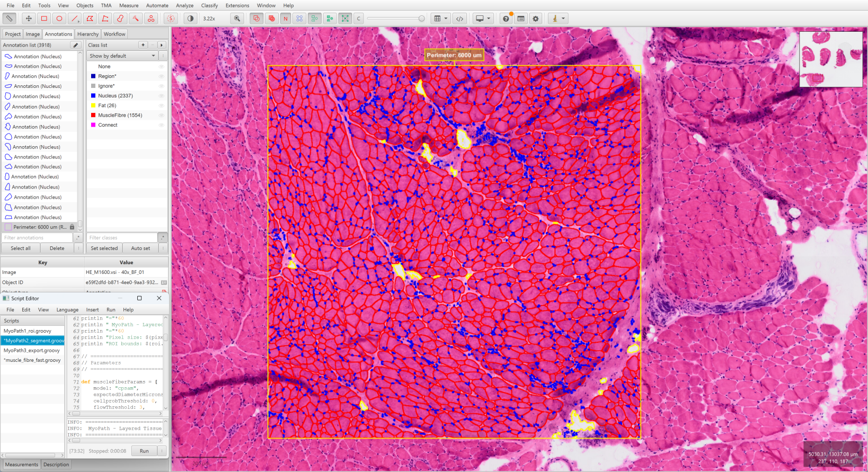Open Auto set more options kebab
Screen dimensions: 868x472
[x=163, y=248]
